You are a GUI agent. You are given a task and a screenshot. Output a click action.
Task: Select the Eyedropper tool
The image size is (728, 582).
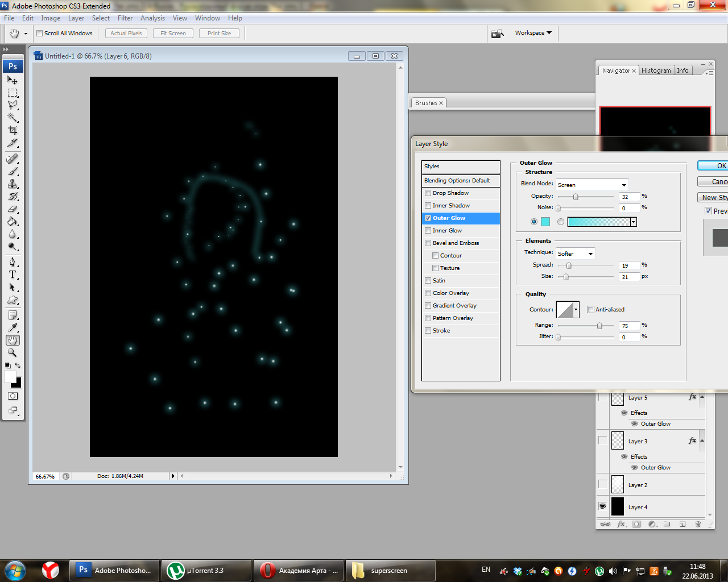(x=13, y=327)
